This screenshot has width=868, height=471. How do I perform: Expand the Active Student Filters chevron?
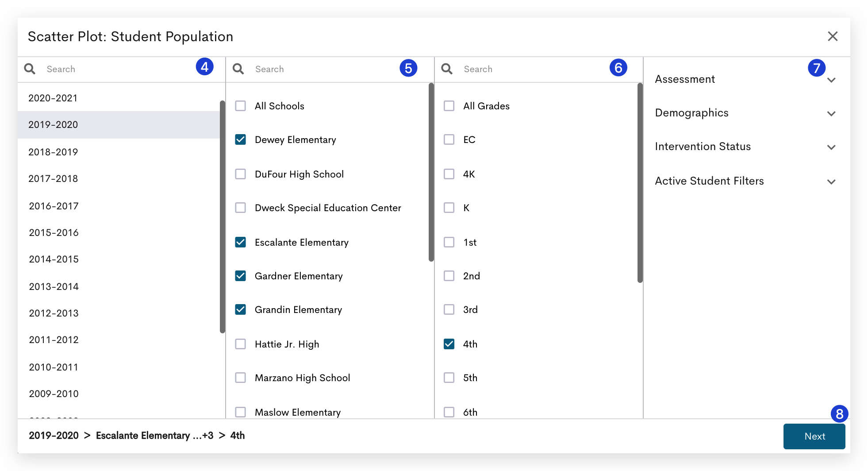tap(831, 182)
